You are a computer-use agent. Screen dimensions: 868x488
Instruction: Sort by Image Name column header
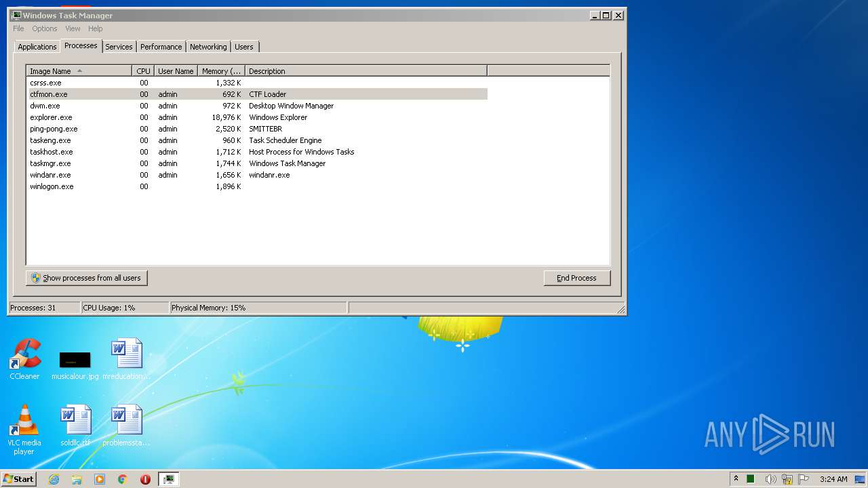[x=79, y=71]
